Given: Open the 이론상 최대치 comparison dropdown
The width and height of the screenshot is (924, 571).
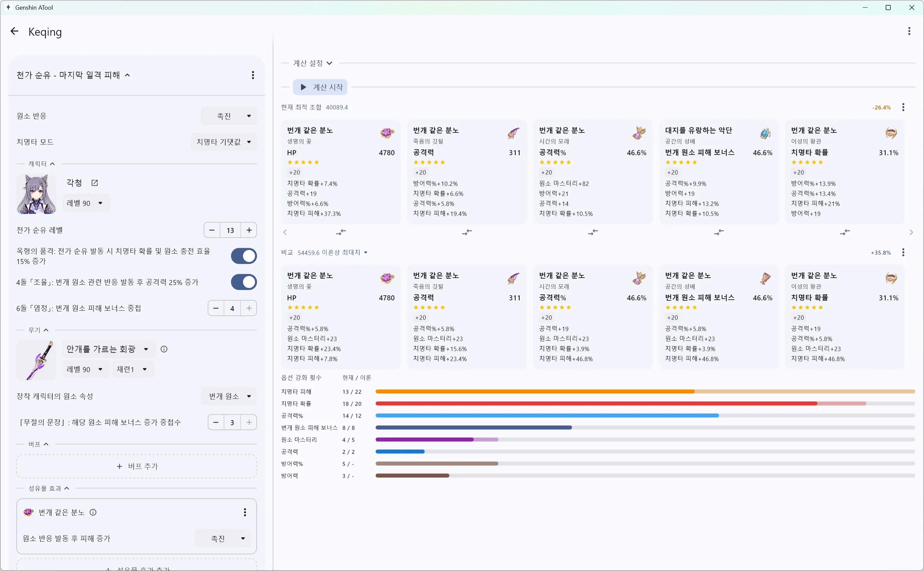Looking at the screenshot, I should [332, 252].
